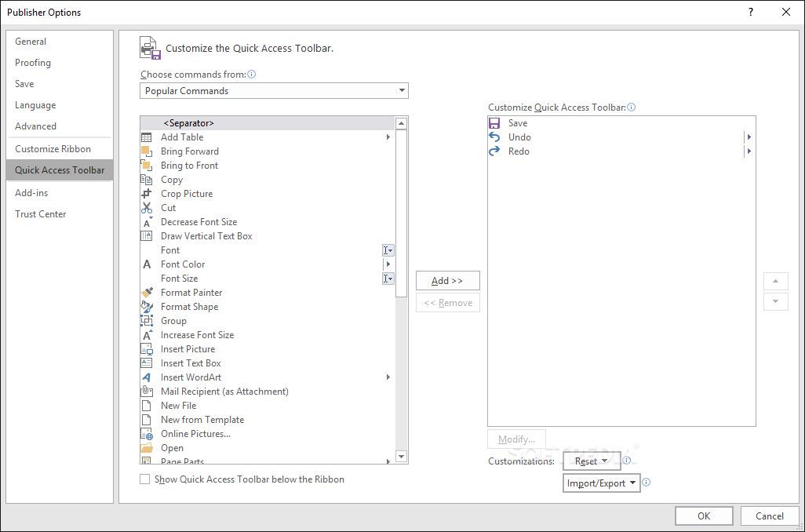This screenshot has height=532, width=805.
Task: Click the info icon next to Import/Export
Action: (647, 483)
